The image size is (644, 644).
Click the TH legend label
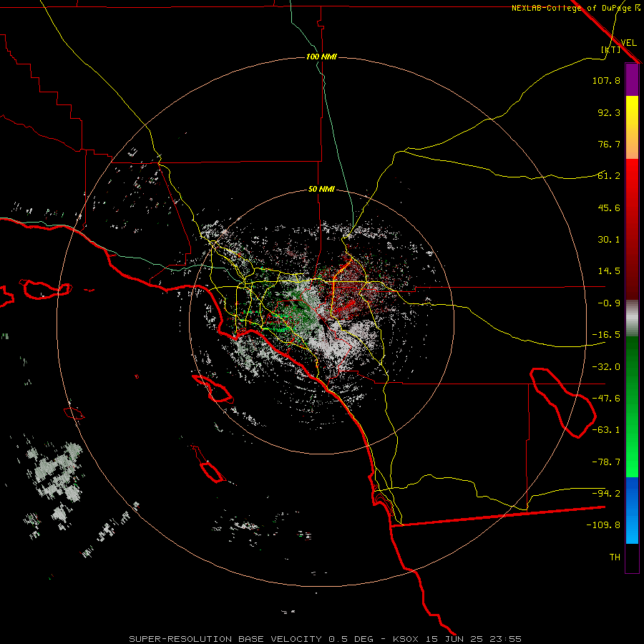(615, 557)
